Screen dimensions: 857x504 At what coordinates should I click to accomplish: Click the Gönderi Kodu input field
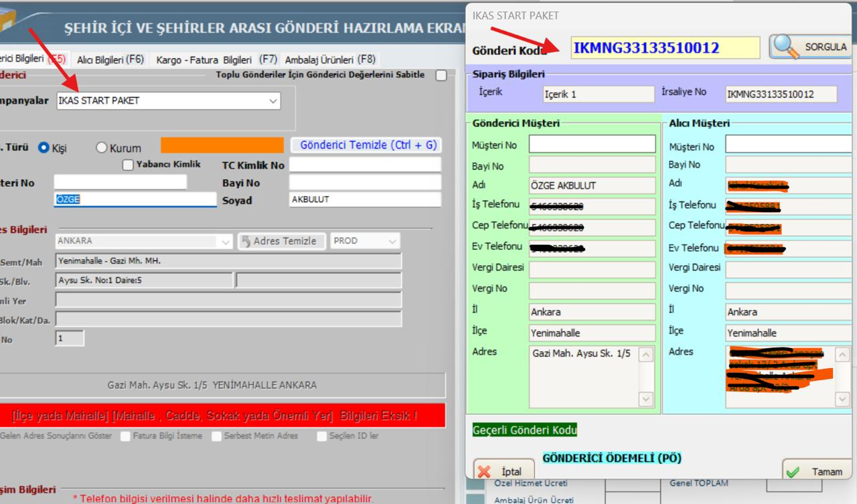(x=664, y=48)
